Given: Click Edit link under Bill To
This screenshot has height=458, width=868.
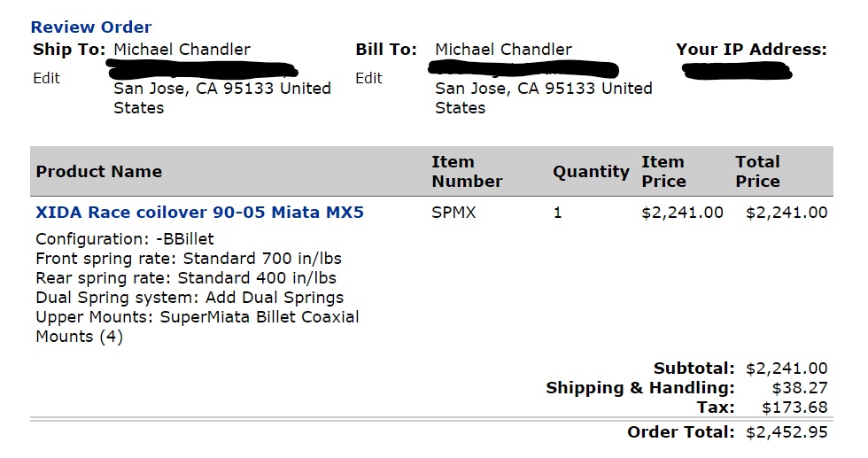Looking at the screenshot, I should 368,78.
